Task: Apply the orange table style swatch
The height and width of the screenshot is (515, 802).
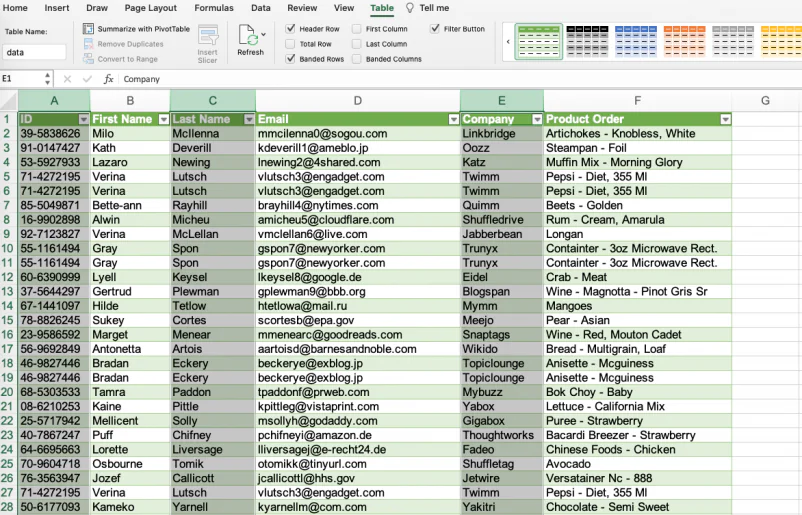Action: click(684, 41)
